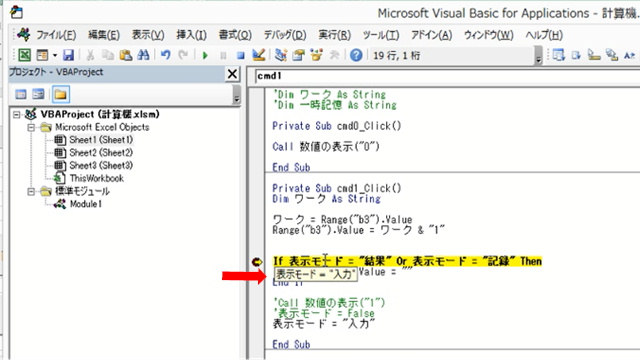
Task: Select ThisWorkbook in the project tree
Action: point(96,178)
